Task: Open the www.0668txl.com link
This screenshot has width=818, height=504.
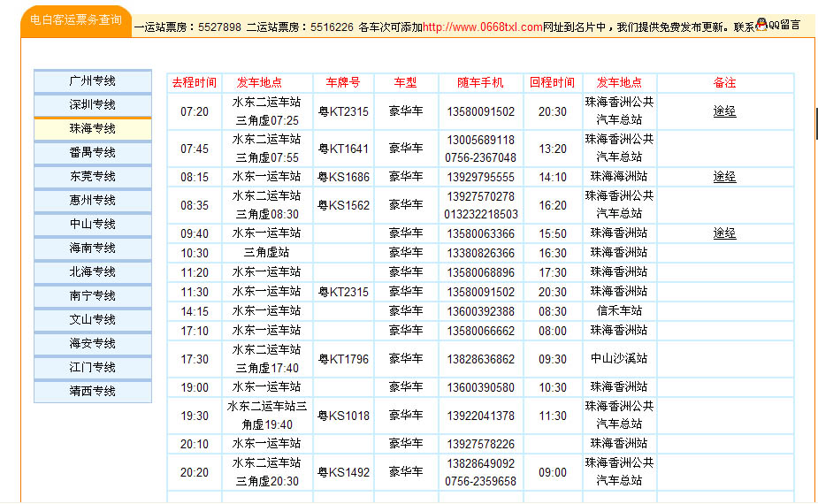Action: [482, 27]
